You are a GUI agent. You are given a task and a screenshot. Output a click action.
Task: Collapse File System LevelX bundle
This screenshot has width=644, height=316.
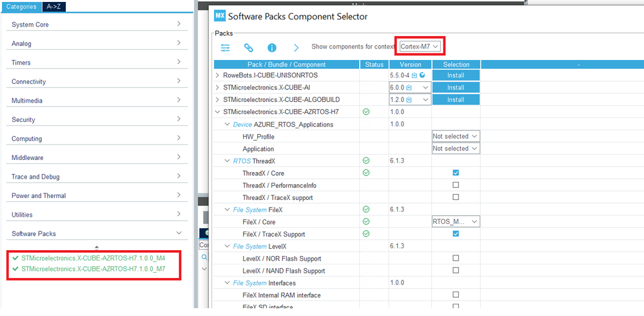click(227, 246)
